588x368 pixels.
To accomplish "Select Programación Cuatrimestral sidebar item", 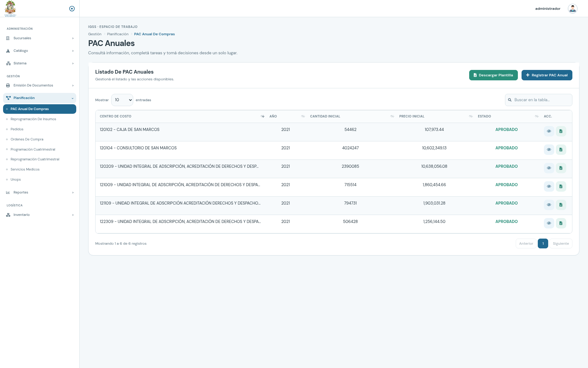I will pos(40,149).
